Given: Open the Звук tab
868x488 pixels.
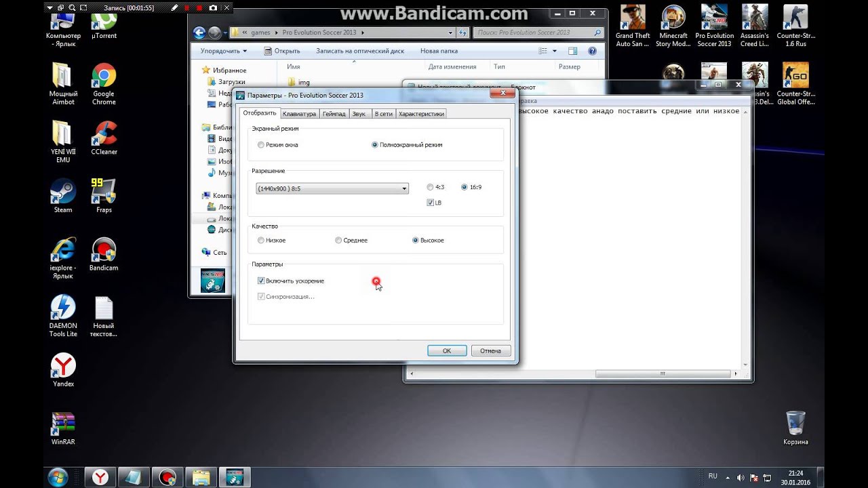Looking at the screenshot, I should coord(359,114).
